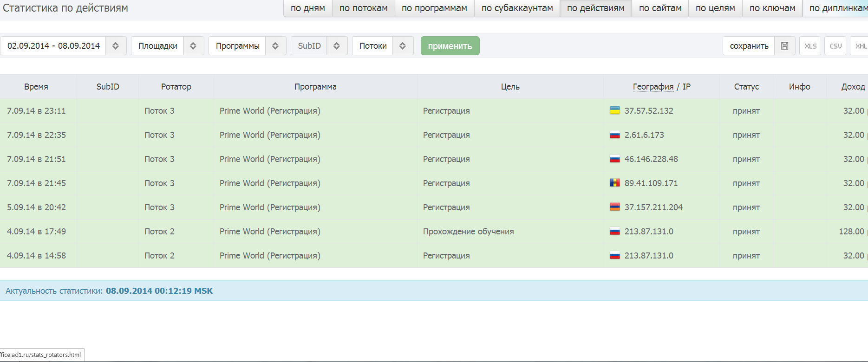Image resolution: width=868 pixels, height=362 pixels.
Task: Click the green применить button
Action: (x=450, y=46)
